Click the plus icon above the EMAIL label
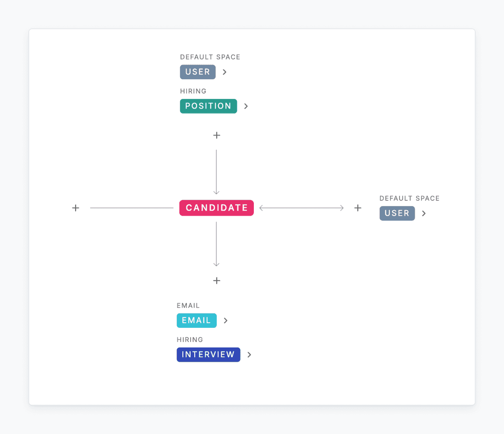 217,281
